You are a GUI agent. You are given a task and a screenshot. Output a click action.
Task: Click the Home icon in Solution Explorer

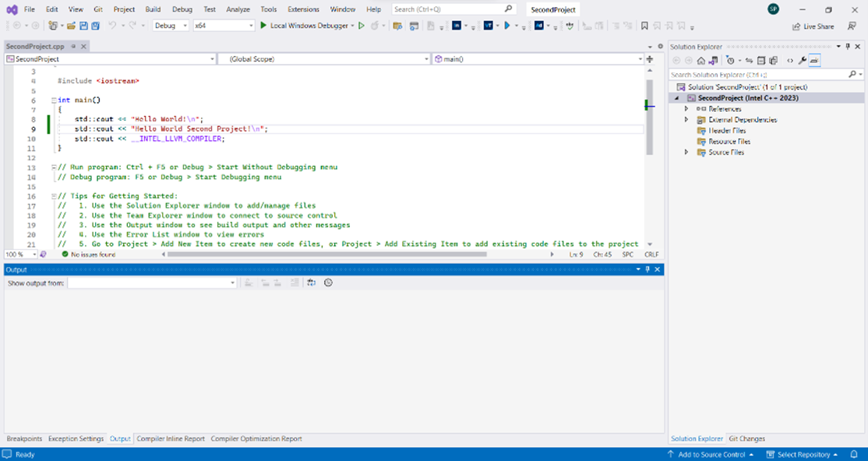(x=701, y=60)
